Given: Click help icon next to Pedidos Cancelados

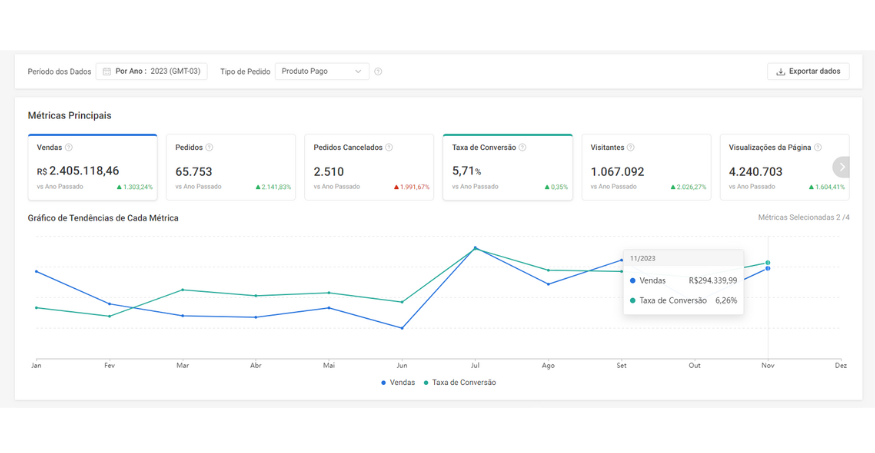Looking at the screenshot, I should coord(389,147).
